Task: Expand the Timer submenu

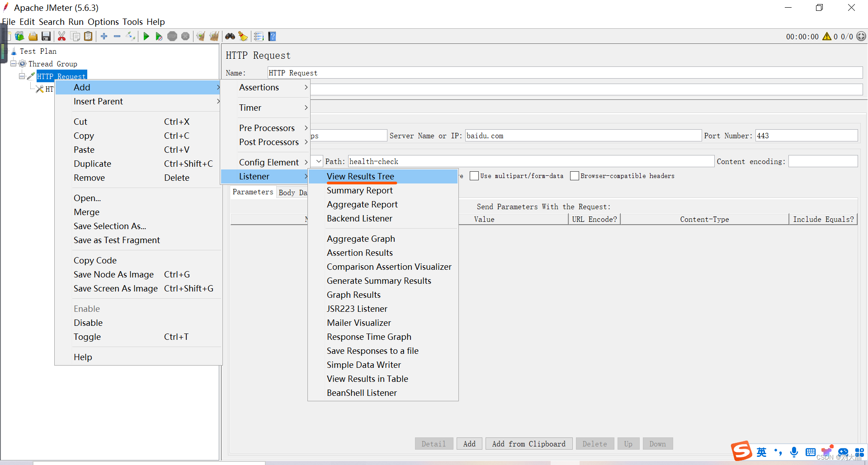Action: coord(265,108)
